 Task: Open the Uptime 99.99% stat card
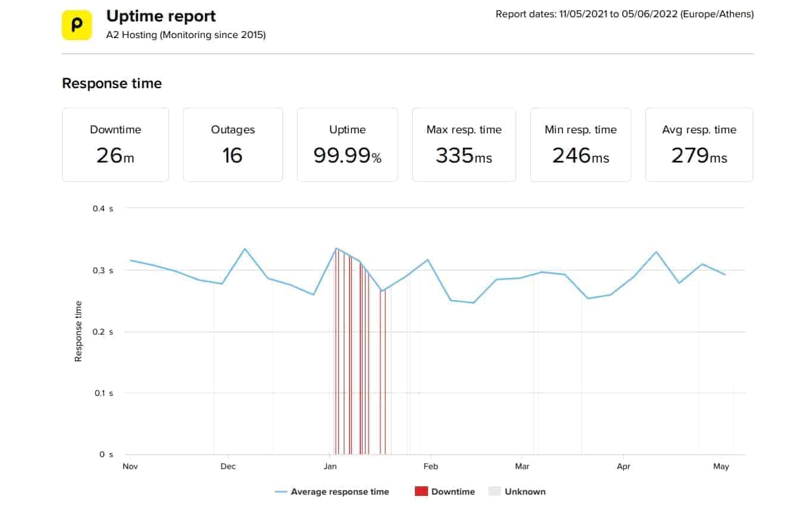coord(348,145)
